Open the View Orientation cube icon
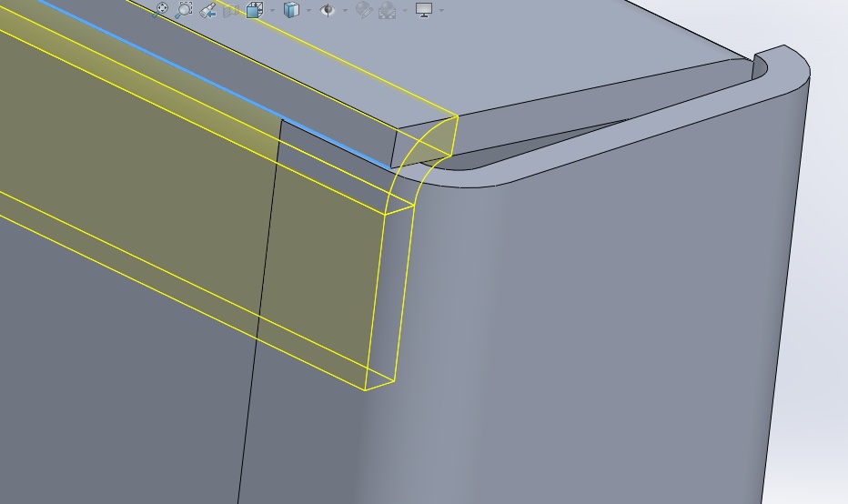Image resolution: width=848 pixels, height=504 pixels. (254, 10)
